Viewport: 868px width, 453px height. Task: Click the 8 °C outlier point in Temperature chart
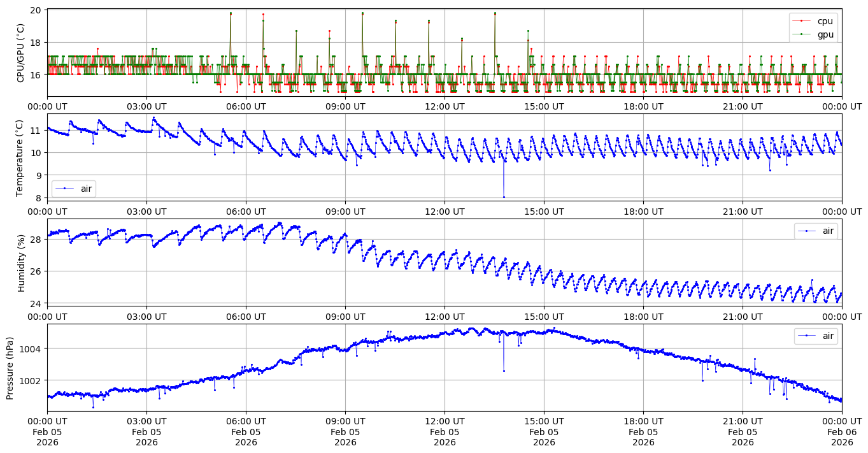click(504, 197)
